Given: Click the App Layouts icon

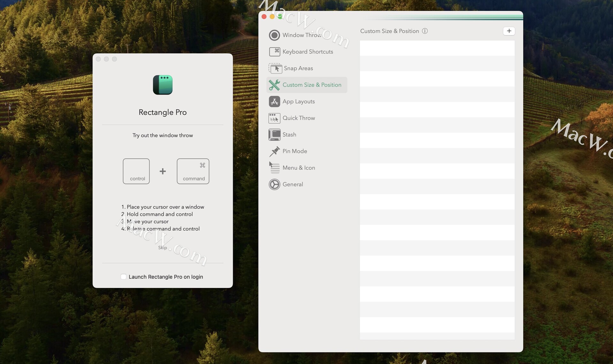Looking at the screenshot, I should (274, 102).
